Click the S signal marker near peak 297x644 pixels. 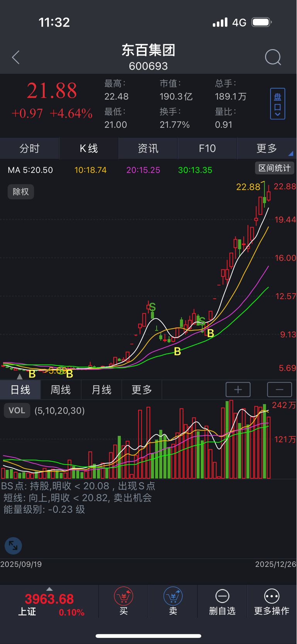click(152, 307)
